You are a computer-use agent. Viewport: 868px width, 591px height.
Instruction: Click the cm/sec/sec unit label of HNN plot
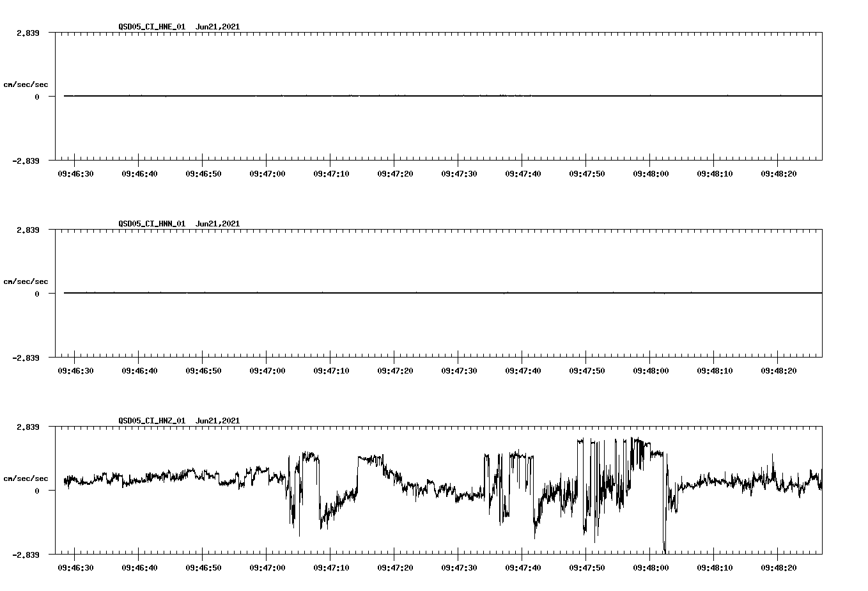[26, 281]
